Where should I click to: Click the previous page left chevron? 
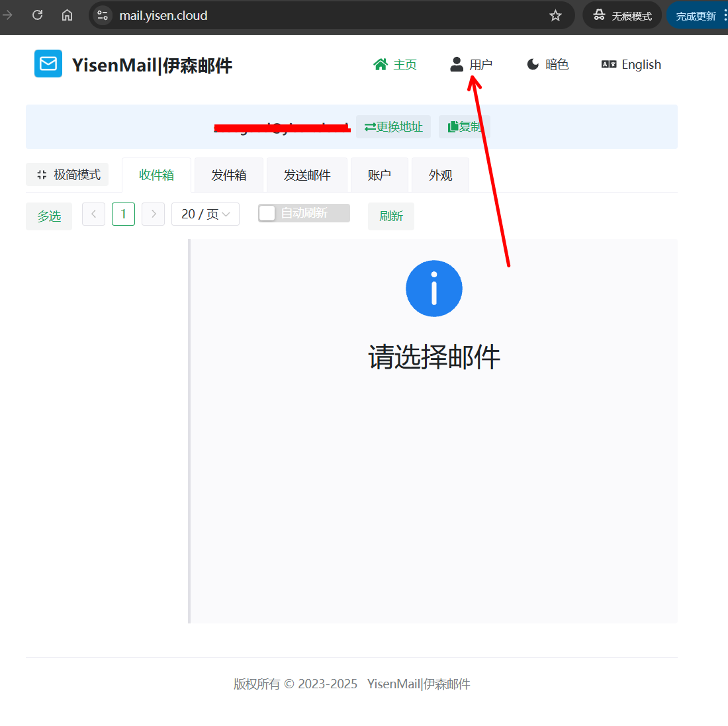click(93, 214)
